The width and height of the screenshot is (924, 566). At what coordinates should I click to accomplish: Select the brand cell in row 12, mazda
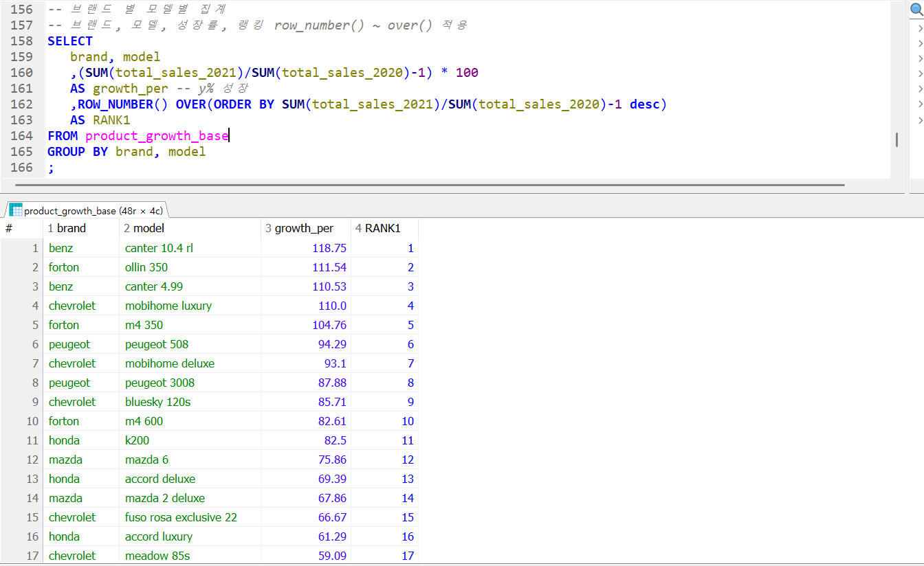[x=81, y=460]
